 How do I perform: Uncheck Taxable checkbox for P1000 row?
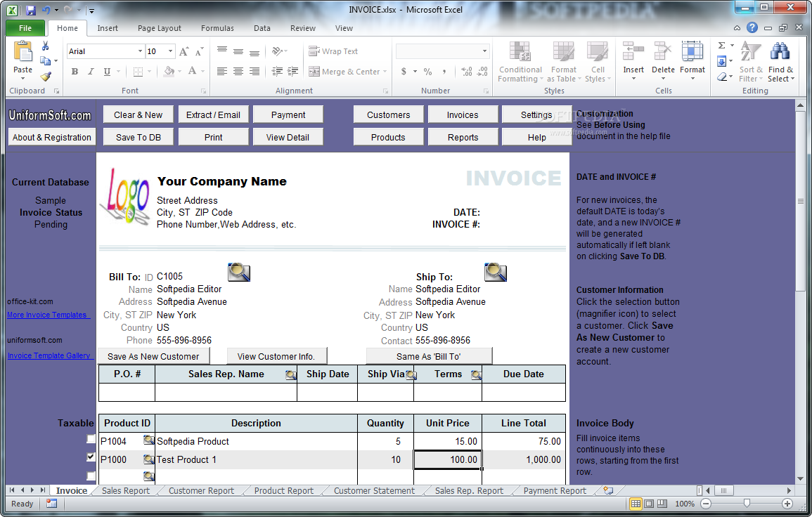(x=91, y=457)
